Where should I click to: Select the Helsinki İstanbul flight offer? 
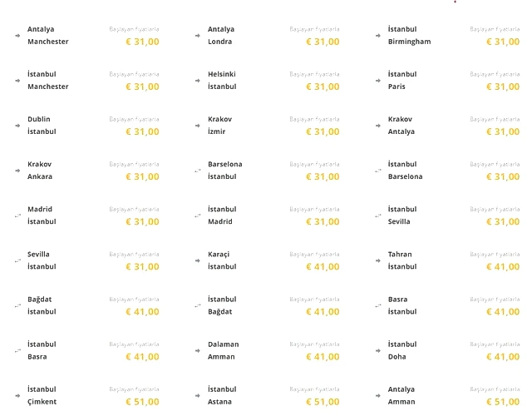click(x=267, y=81)
